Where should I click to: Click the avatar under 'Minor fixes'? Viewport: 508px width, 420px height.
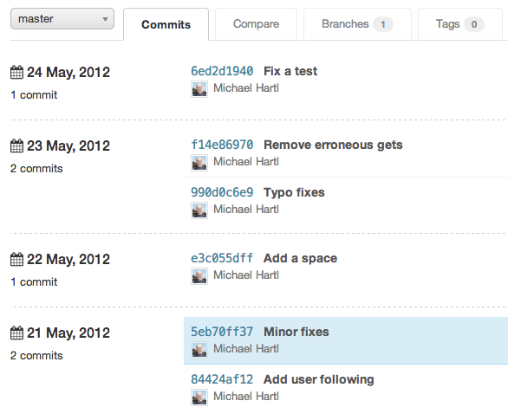click(199, 350)
